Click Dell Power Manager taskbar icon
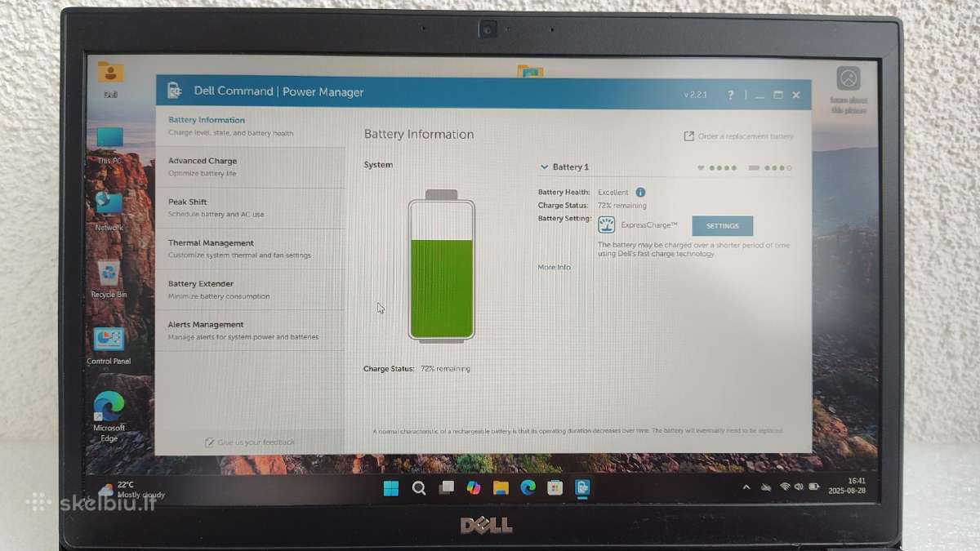This screenshot has height=551, width=980. click(x=581, y=488)
